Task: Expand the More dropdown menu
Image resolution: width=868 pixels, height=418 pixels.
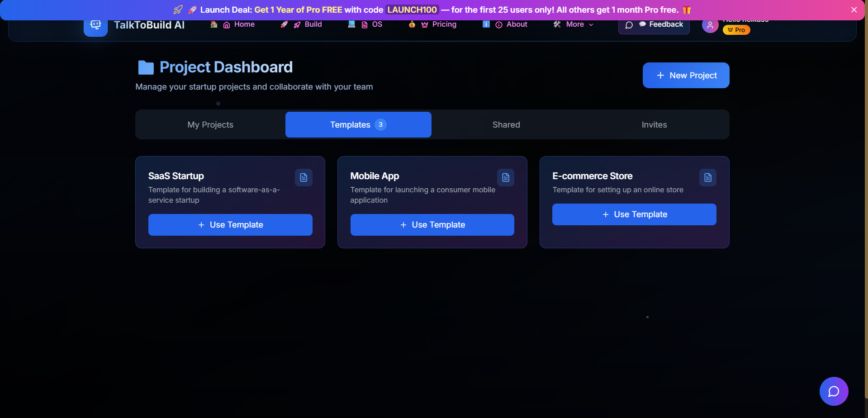Action: [x=573, y=24]
